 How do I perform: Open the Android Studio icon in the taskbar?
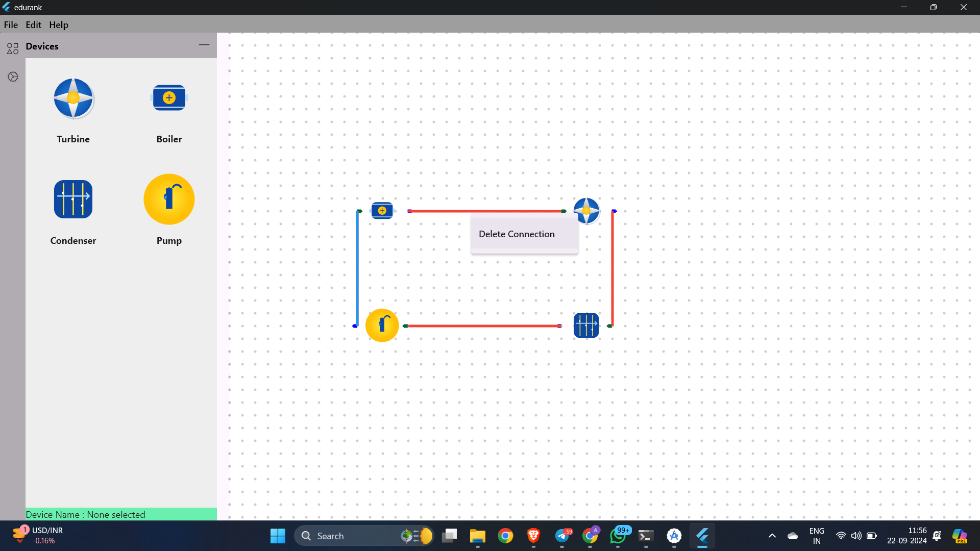coord(674,536)
